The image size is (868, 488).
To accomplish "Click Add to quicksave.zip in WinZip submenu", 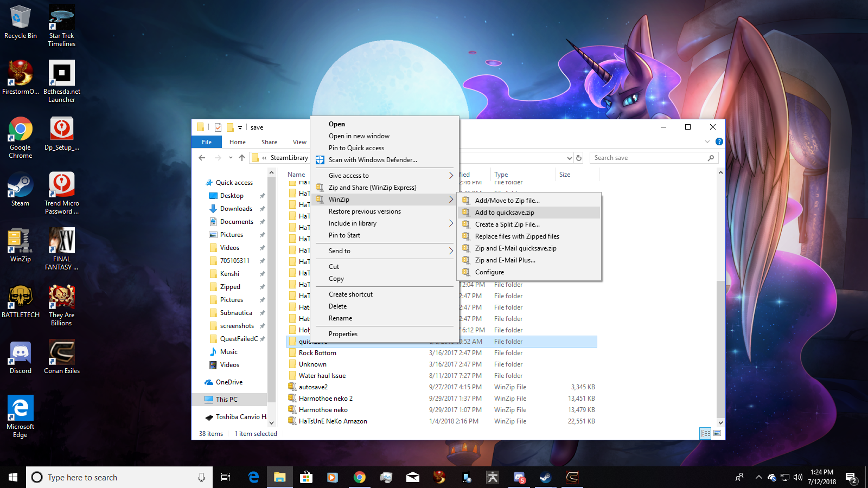I will click(x=529, y=213).
